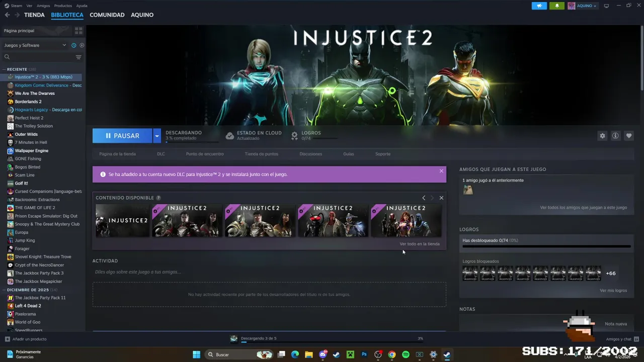Click the +66 locked achievements count
This screenshot has width=644, height=362.
(x=610, y=274)
